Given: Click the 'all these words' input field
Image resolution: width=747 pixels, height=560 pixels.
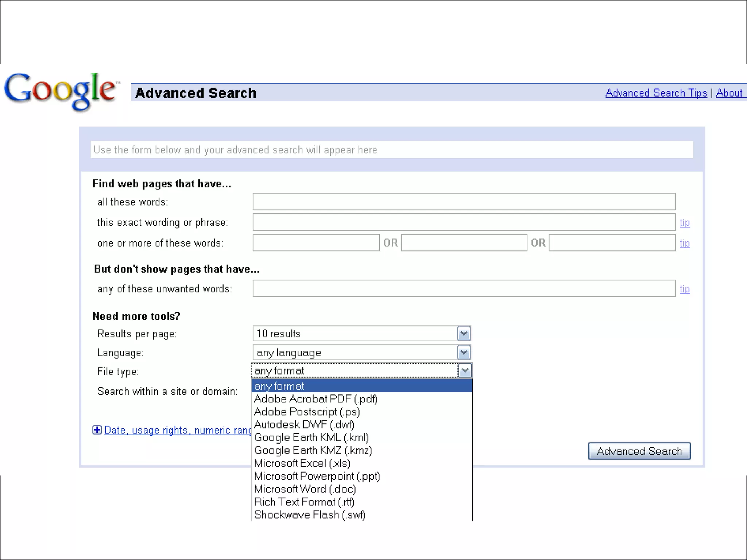Looking at the screenshot, I should coord(464,202).
